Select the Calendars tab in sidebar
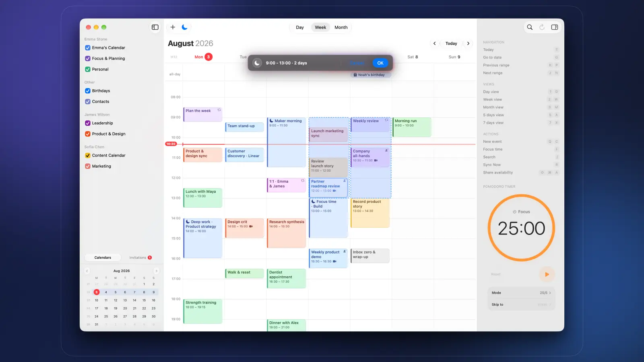Viewport: 644px width, 362px height. pyautogui.click(x=103, y=257)
